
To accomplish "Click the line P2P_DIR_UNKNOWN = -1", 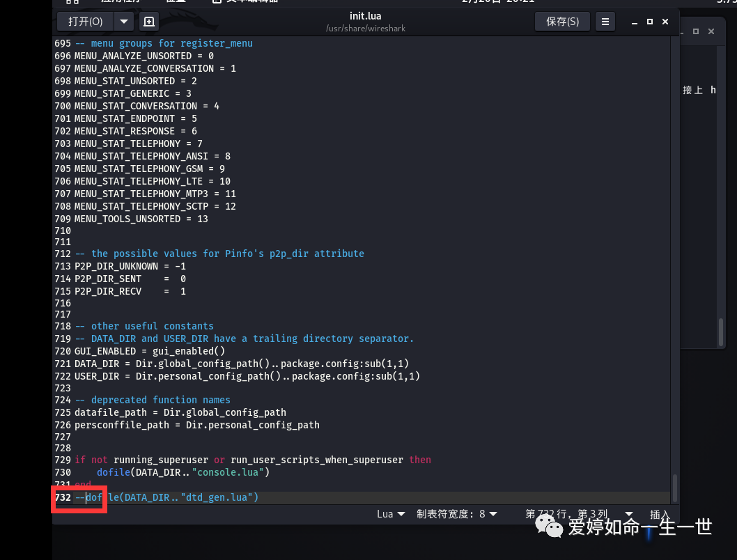I will point(130,266).
